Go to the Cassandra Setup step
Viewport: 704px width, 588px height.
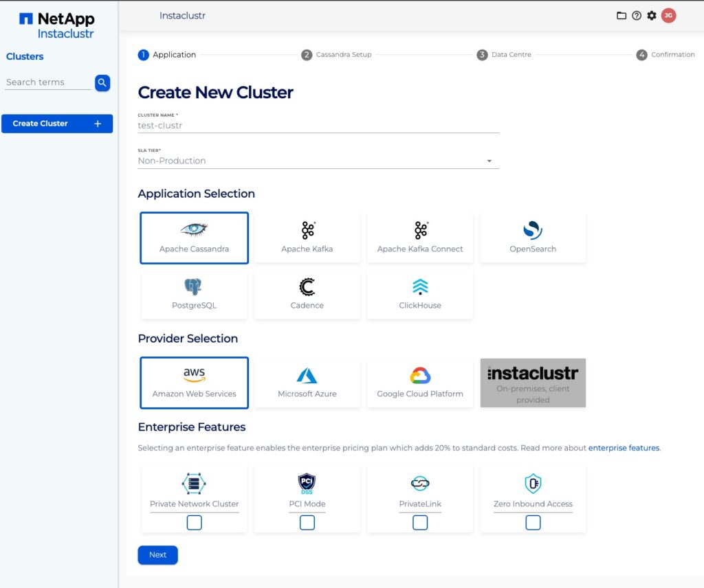337,55
